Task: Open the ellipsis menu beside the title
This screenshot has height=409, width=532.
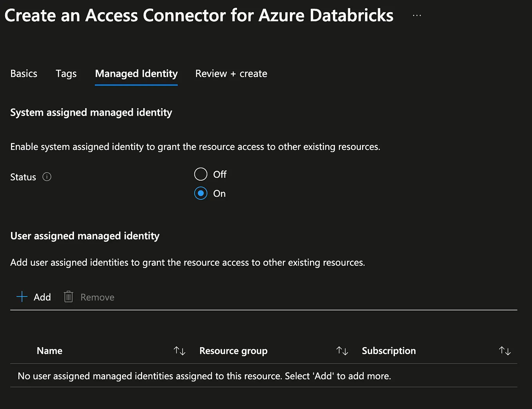Action: click(x=417, y=16)
